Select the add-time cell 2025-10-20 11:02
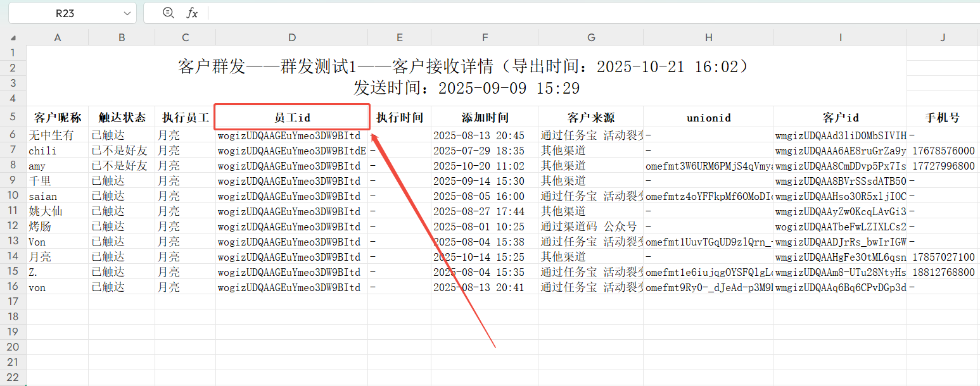The width and height of the screenshot is (980, 386). click(x=485, y=166)
